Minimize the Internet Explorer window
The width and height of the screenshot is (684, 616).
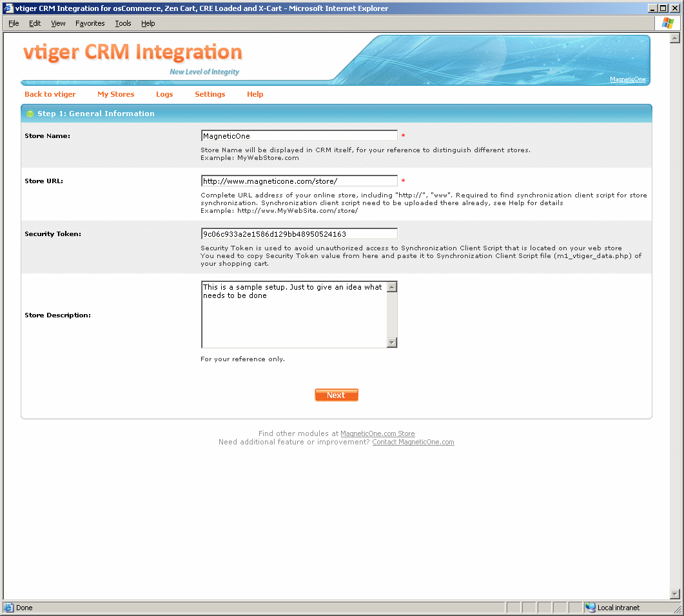(652, 8)
